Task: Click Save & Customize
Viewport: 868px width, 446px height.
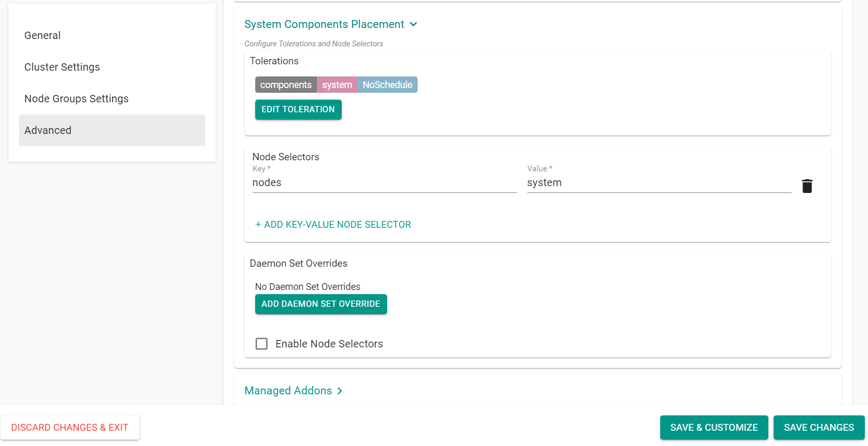Action: [x=714, y=428]
